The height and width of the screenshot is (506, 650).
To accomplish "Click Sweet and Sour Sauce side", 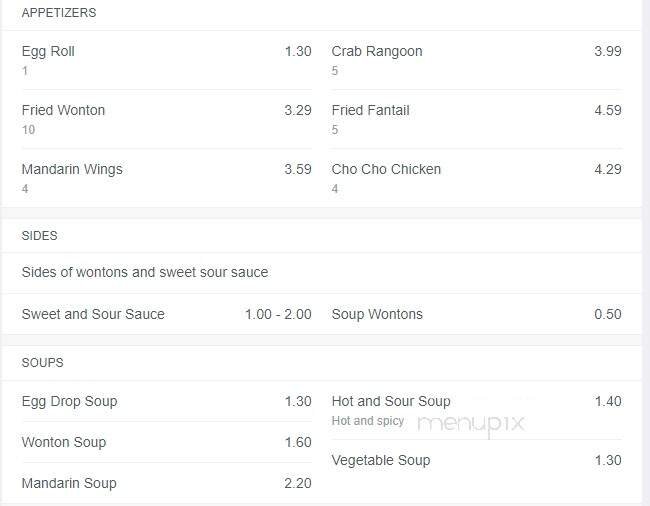I will 93,315.
